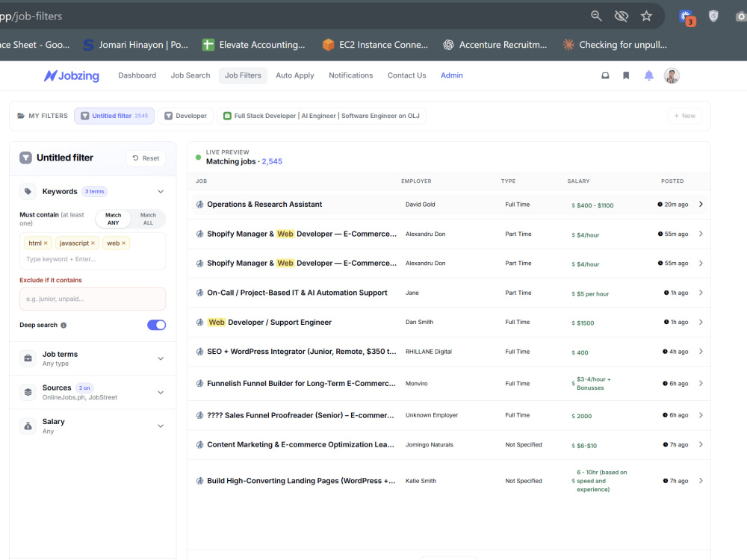The width and height of the screenshot is (747, 560).
Task: Go to Dashboard tab
Action: pos(137,75)
